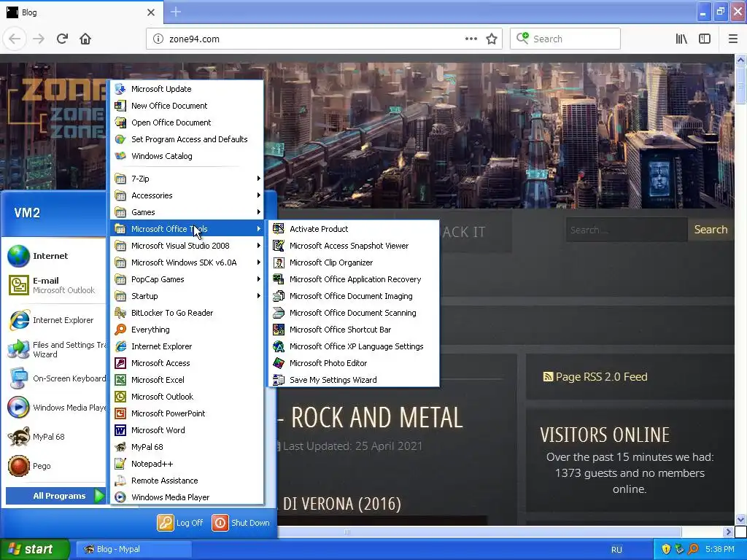The width and height of the screenshot is (747, 560).
Task: Click the Pego pinned program icon
Action: 18,466
